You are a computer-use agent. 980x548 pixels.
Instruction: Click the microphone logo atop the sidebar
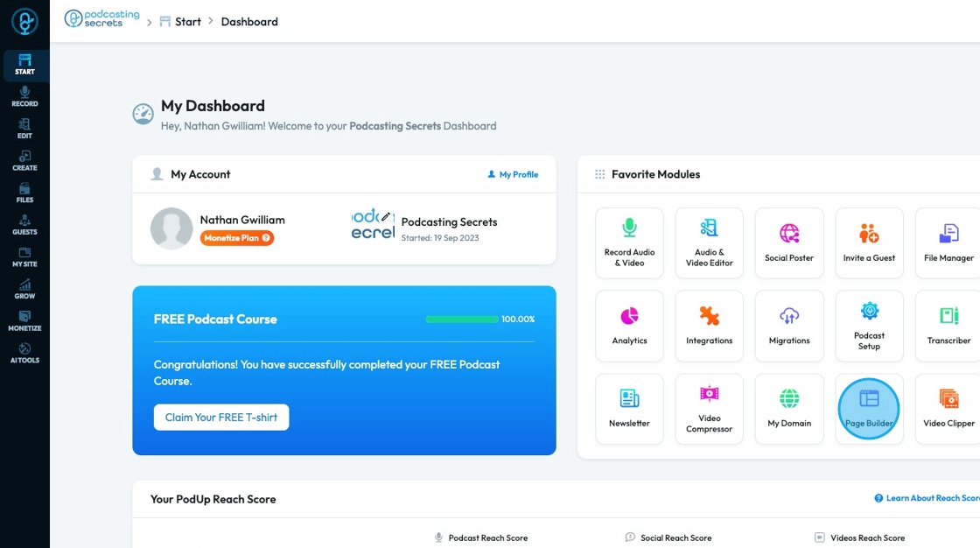point(25,22)
